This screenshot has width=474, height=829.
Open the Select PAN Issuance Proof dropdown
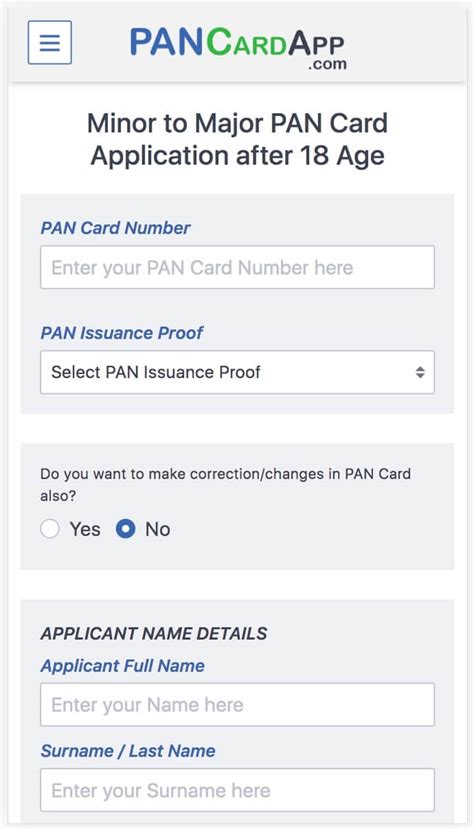coord(237,372)
